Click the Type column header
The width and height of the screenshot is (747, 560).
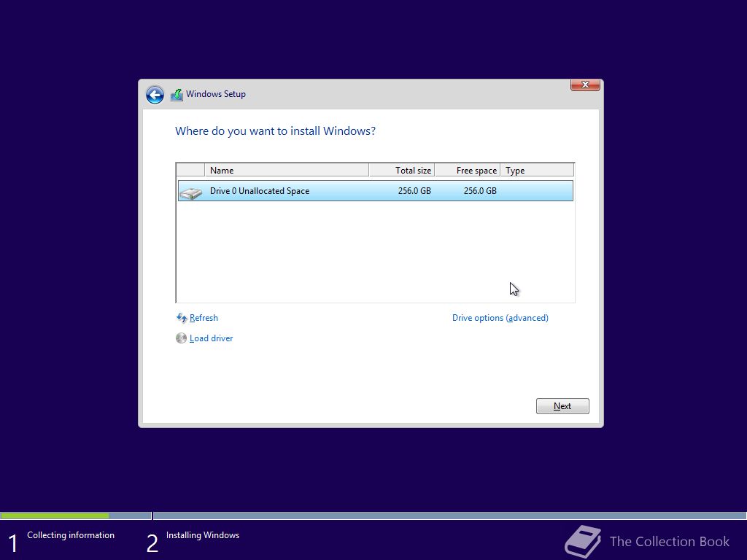click(x=537, y=170)
